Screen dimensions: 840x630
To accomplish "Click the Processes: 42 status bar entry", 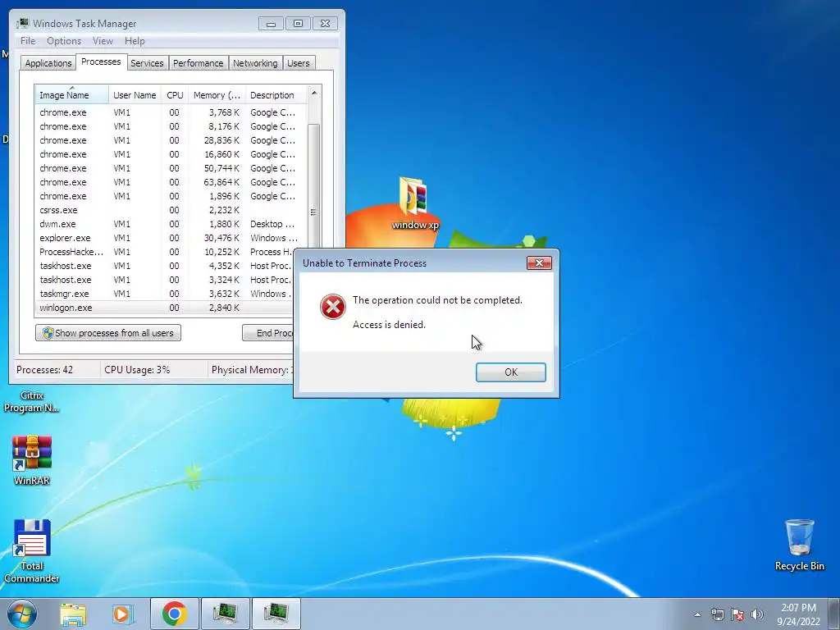I will (44, 370).
